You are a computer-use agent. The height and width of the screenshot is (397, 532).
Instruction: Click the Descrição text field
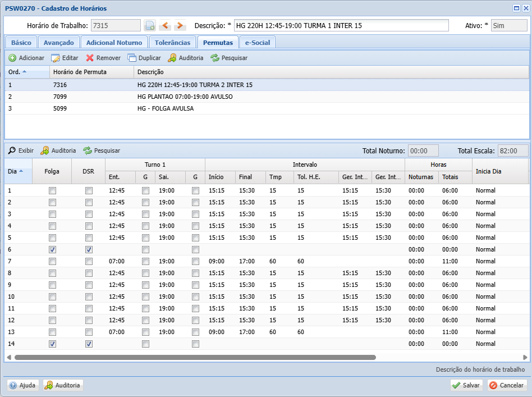pyautogui.click(x=341, y=25)
